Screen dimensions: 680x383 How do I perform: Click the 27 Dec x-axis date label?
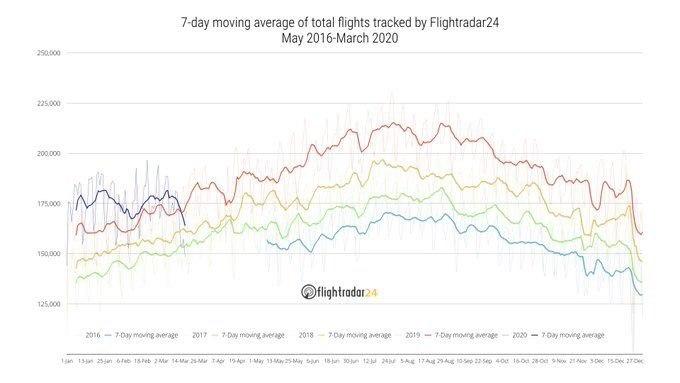634,361
